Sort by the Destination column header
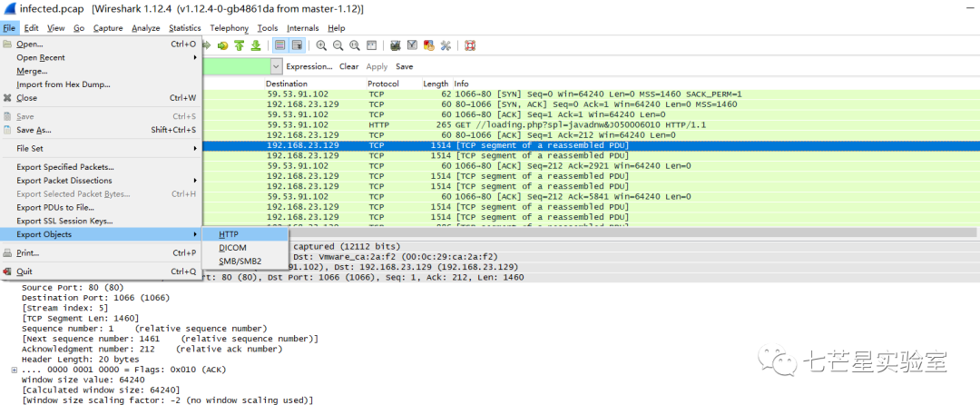Screen dimensions: 980x405 coord(314,84)
